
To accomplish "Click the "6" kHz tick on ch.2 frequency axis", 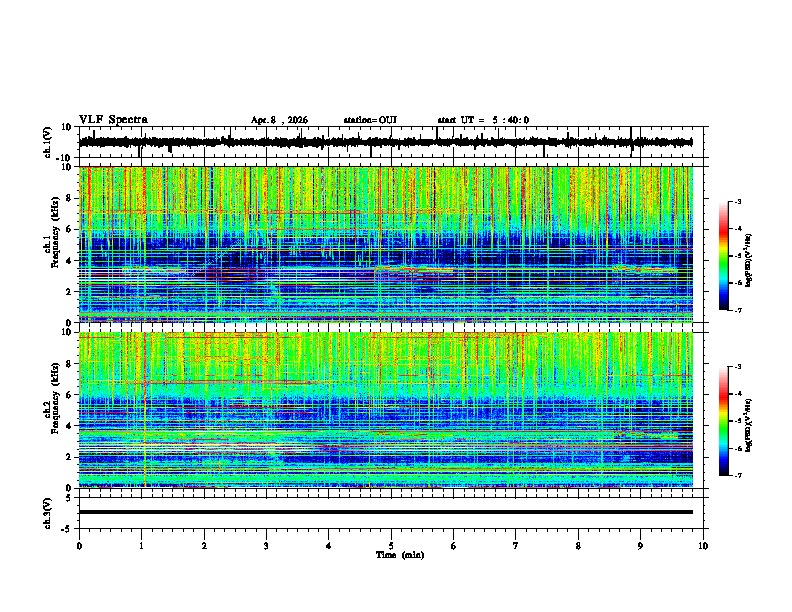I will click(69, 395).
